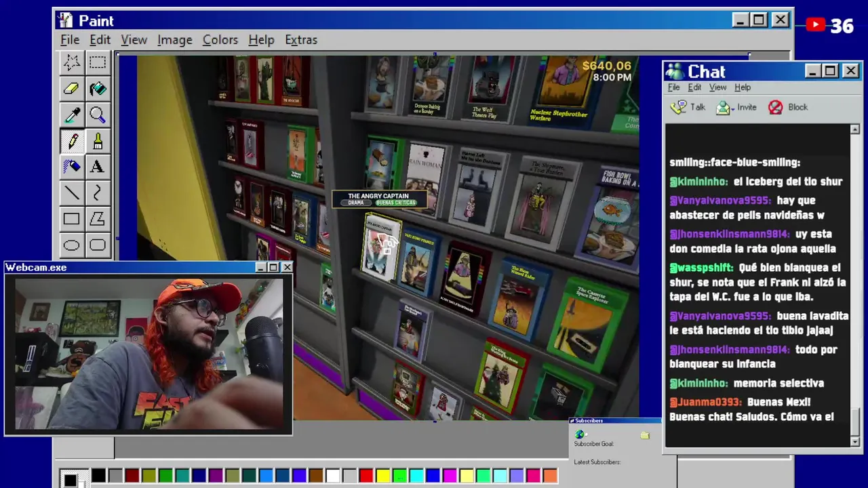Pick the magenta color swatch
This screenshot has height=488, width=868.
[450, 476]
